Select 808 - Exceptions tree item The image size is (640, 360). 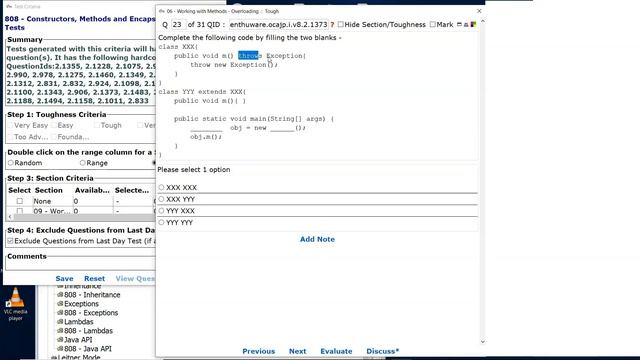click(x=91, y=313)
